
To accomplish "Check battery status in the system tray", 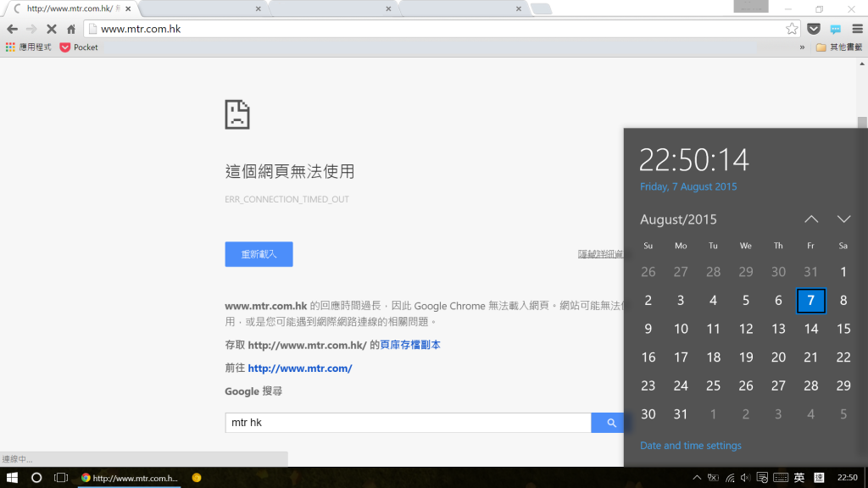I will 713,478.
